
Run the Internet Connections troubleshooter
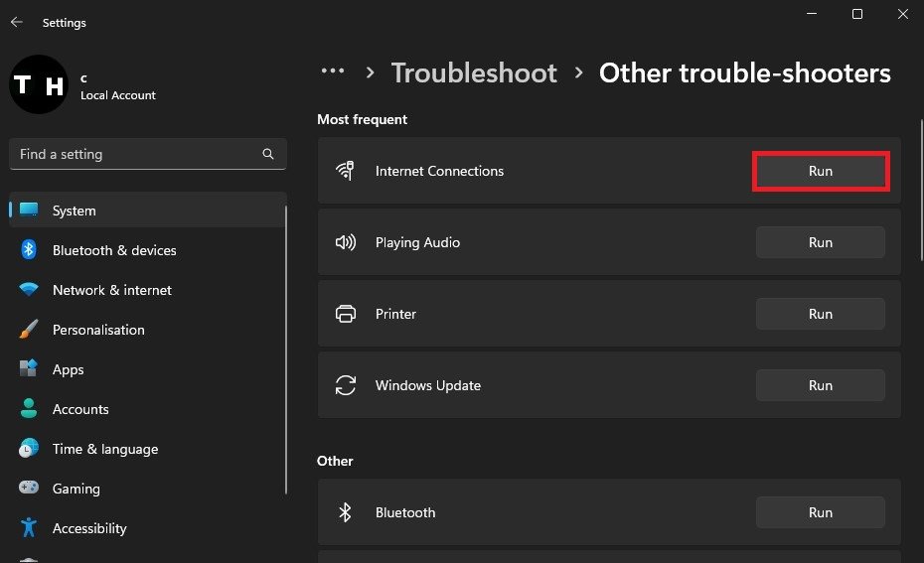pyautogui.click(x=820, y=171)
